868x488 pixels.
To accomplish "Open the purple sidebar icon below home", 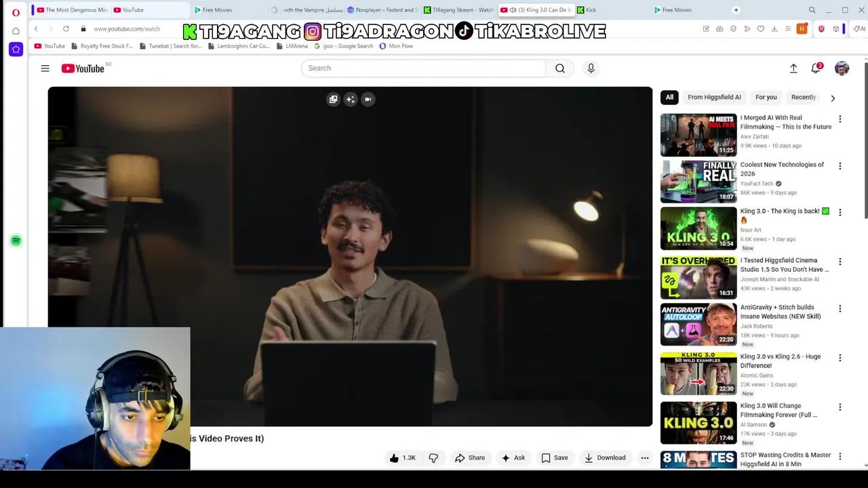I will (x=16, y=49).
